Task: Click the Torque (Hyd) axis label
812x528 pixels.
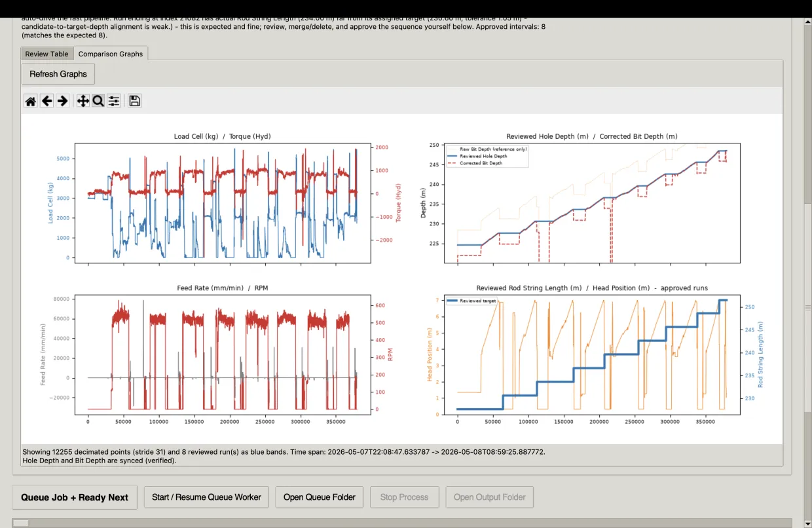Action: click(x=398, y=203)
